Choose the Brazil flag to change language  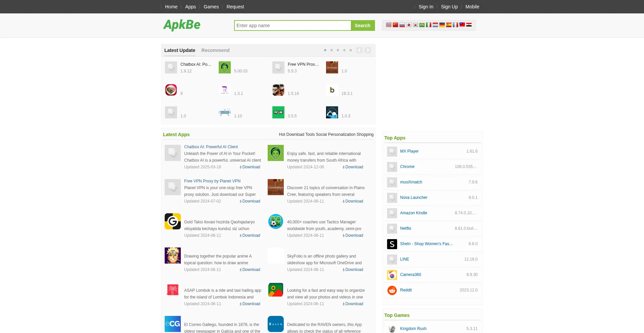(422, 25)
